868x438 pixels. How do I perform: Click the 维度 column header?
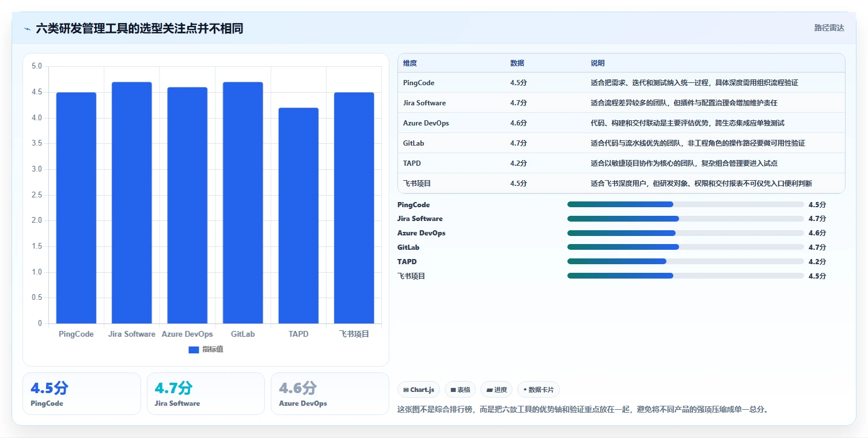tap(410, 63)
